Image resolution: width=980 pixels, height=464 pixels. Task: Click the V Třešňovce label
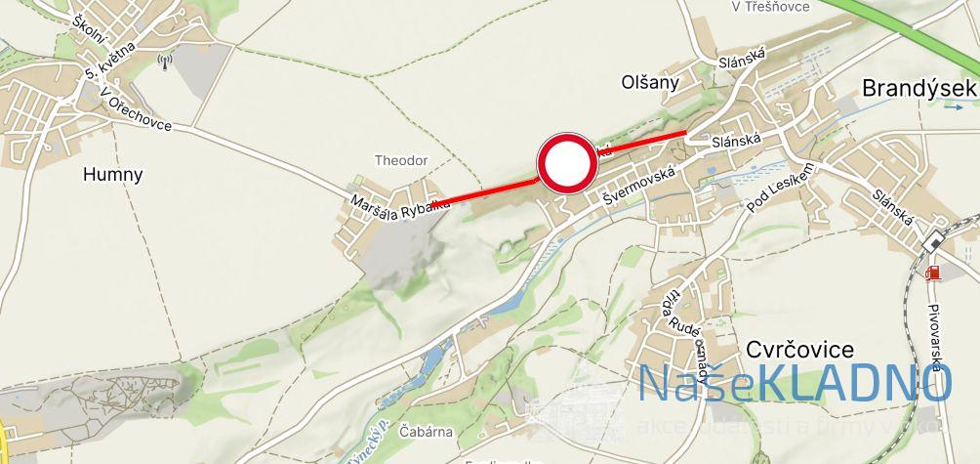coord(772,6)
